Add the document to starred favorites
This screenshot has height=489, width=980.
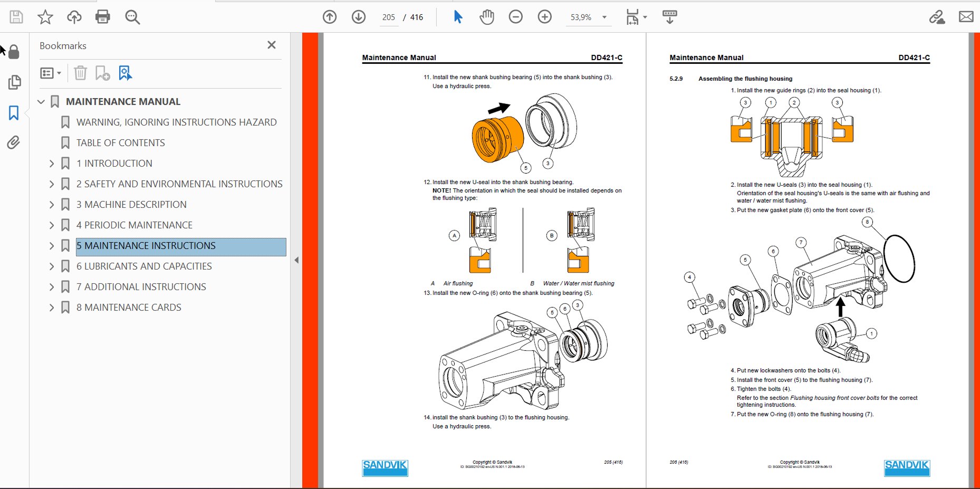[x=45, y=17]
